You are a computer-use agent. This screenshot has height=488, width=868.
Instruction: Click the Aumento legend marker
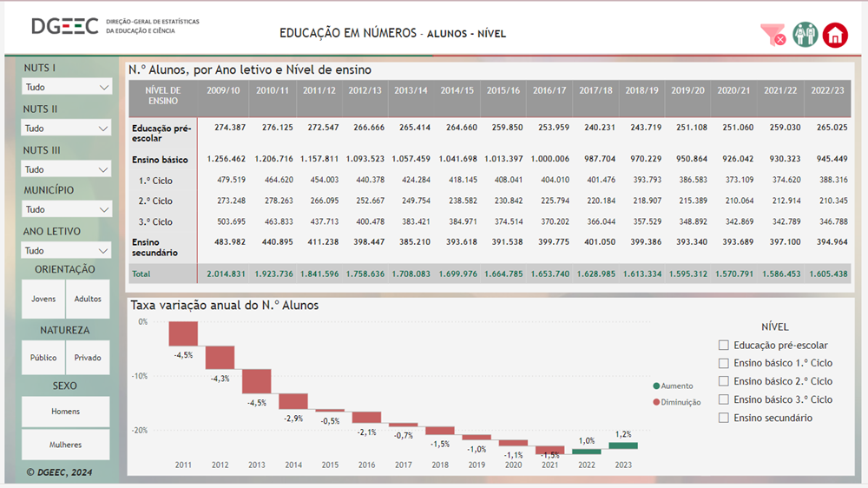point(656,386)
